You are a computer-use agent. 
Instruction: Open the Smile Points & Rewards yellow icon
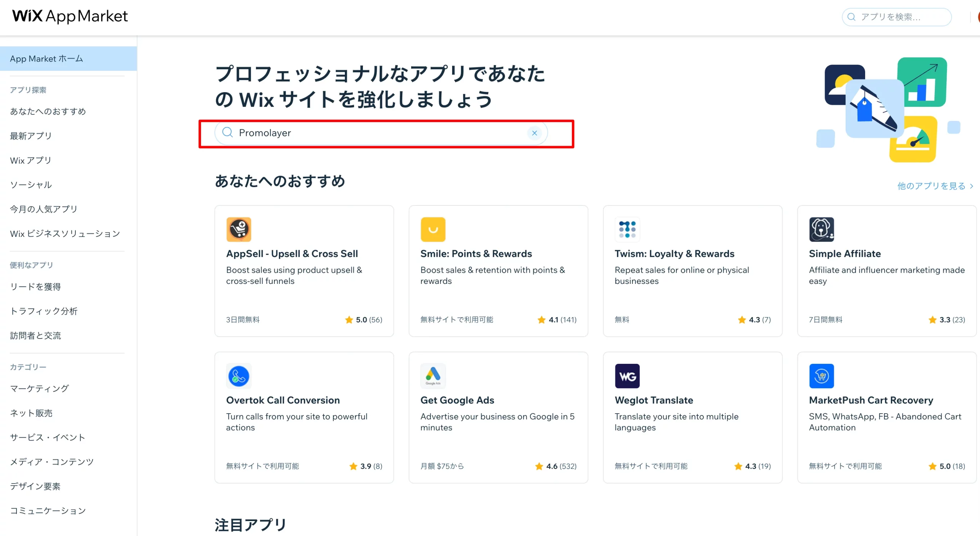coord(433,230)
